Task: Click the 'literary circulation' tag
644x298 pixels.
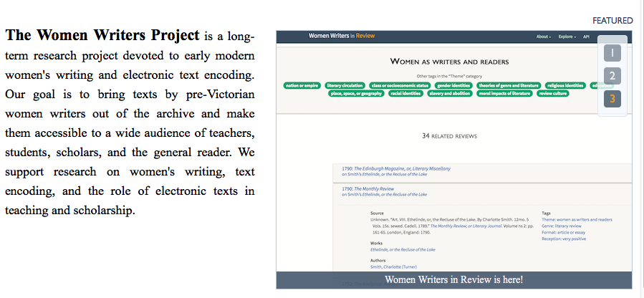Action: [x=345, y=85]
